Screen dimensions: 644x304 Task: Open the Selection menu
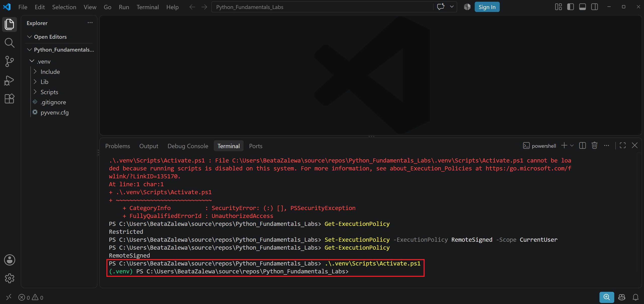point(64,7)
